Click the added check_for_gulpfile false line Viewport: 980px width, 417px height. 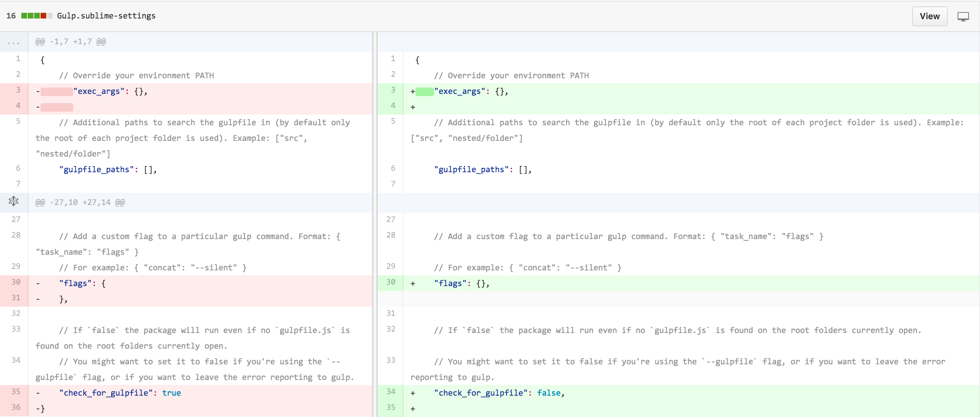click(499, 393)
